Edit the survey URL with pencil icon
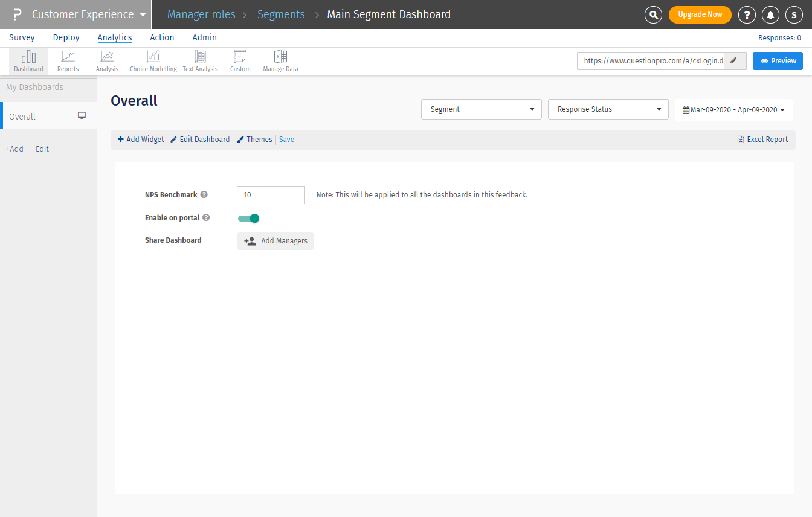This screenshot has width=812, height=517. [x=735, y=61]
